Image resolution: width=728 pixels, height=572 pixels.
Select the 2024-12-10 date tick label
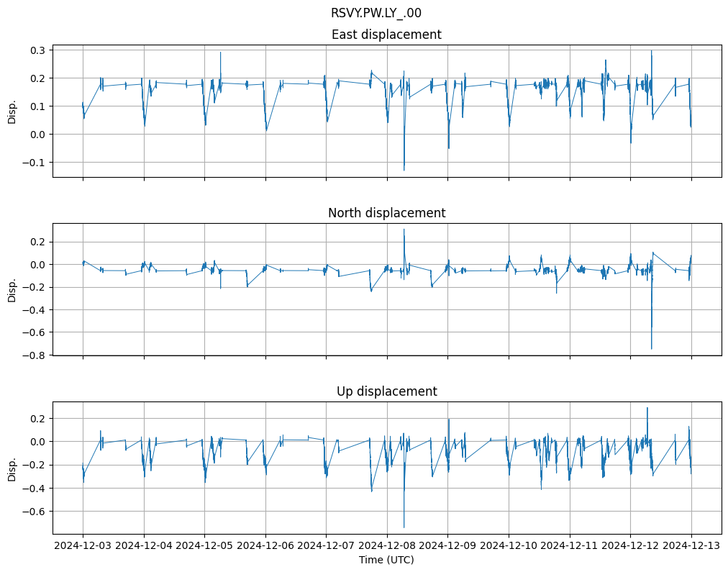click(509, 546)
